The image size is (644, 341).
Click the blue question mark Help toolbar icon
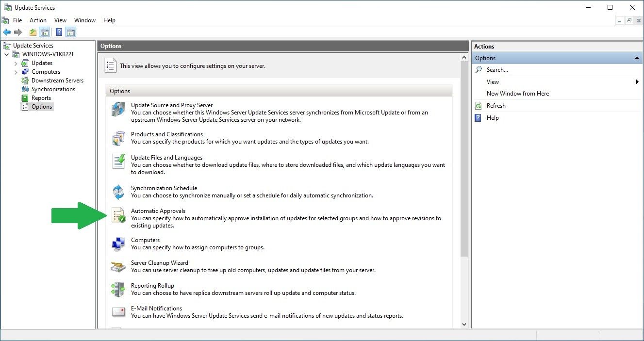[x=59, y=32]
